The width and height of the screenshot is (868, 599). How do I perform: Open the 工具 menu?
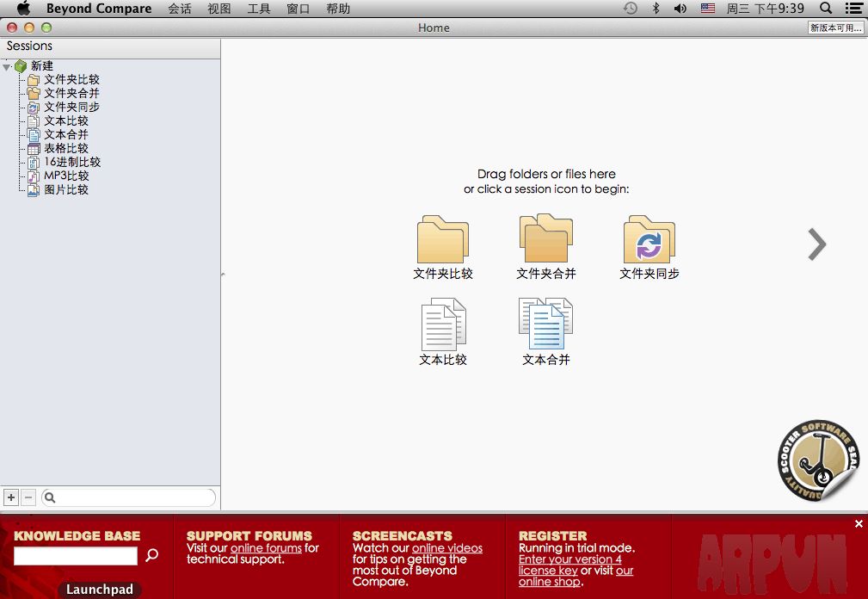point(259,9)
